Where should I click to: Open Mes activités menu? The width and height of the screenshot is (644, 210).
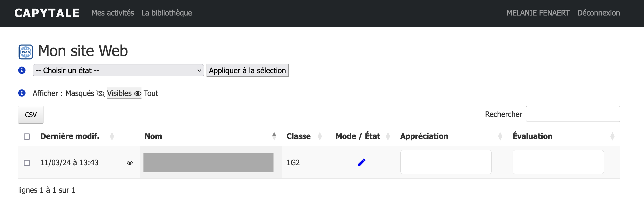pos(113,13)
